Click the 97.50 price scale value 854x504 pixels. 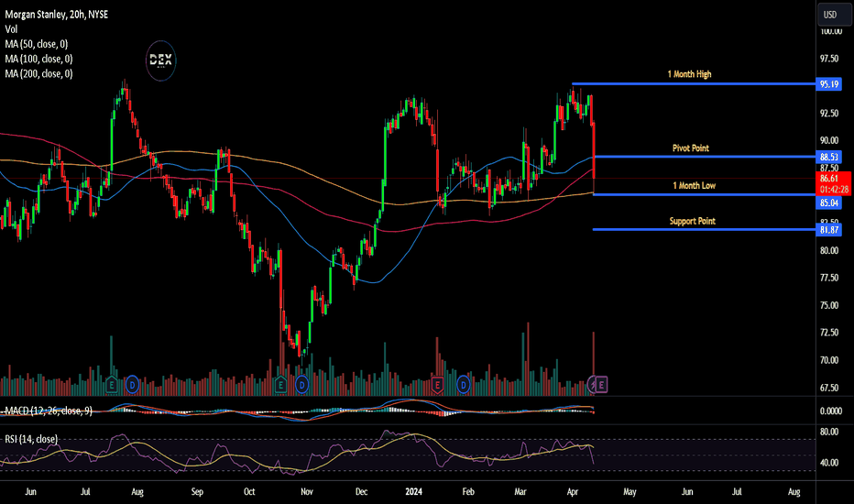[x=829, y=59]
